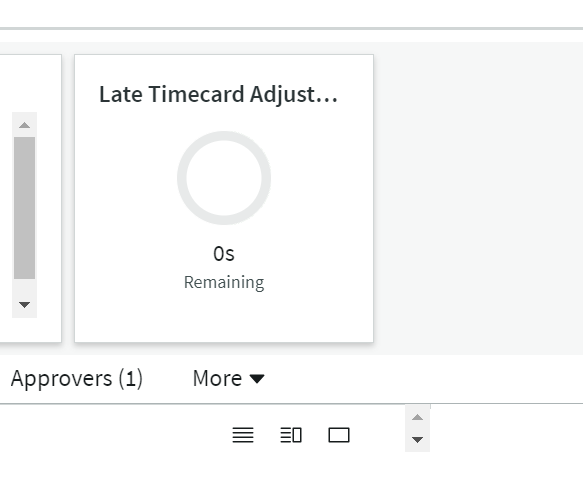The height and width of the screenshot is (502, 583).
Task: Switch to the Approvers (1) tab
Action: tap(77, 379)
